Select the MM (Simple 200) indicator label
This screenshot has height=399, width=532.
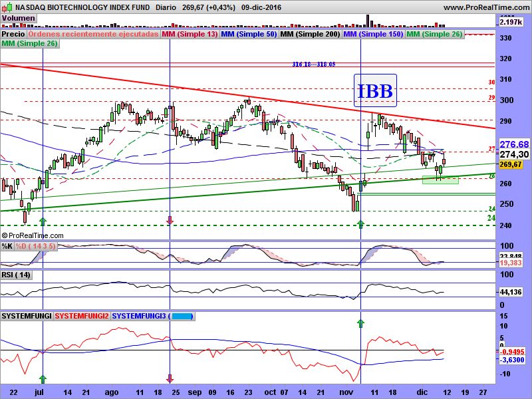point(310,34)
